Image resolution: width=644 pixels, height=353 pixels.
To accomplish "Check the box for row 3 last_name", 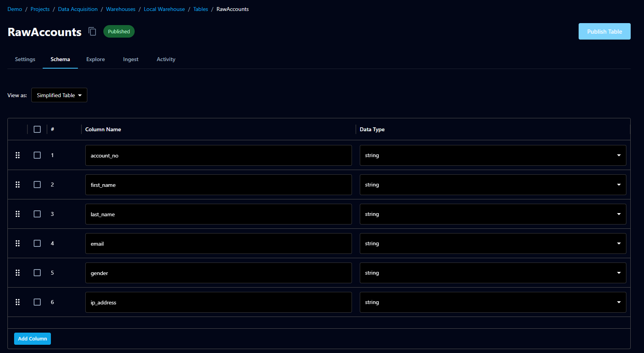I will (x=37, y=214).
